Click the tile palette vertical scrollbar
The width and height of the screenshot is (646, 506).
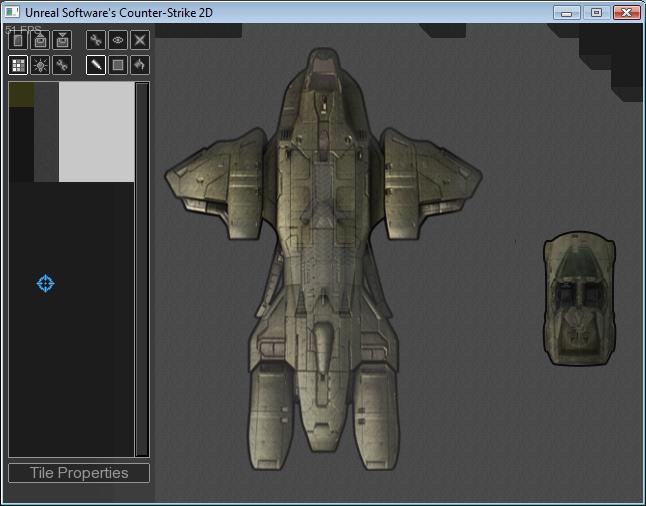click(x=142, y=269)
